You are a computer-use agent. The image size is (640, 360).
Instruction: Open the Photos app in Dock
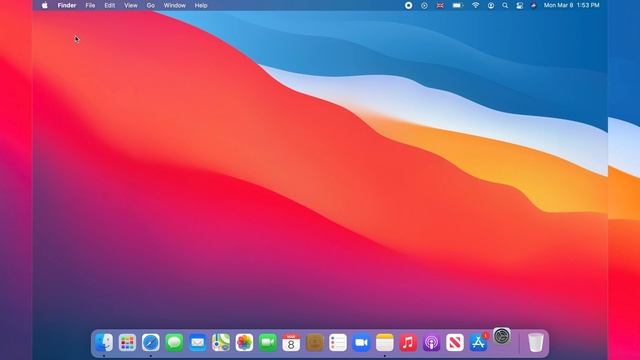(244, 342)
